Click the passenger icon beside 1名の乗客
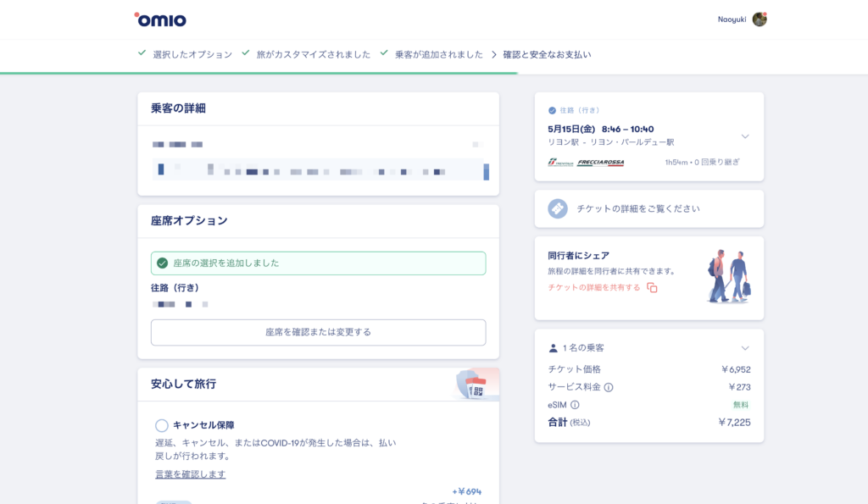The image size is (868, 504). click(554, 348)
